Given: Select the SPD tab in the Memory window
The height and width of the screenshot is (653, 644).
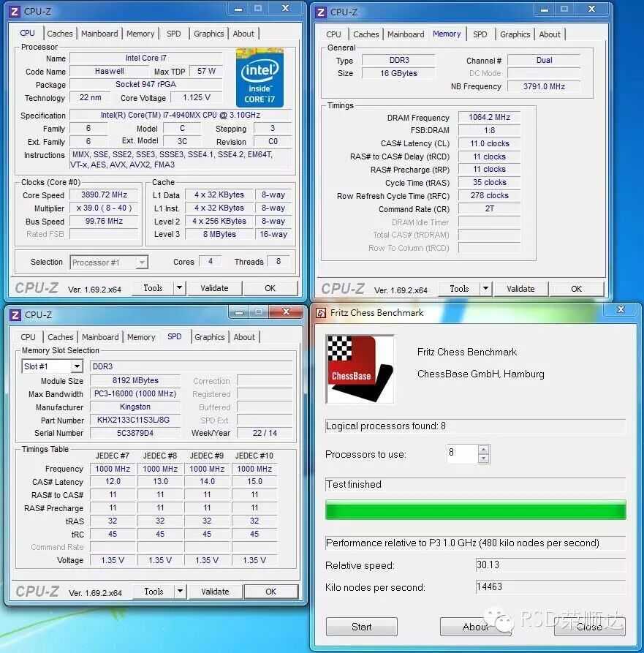Looking at the screenshot, I should 480,34.
